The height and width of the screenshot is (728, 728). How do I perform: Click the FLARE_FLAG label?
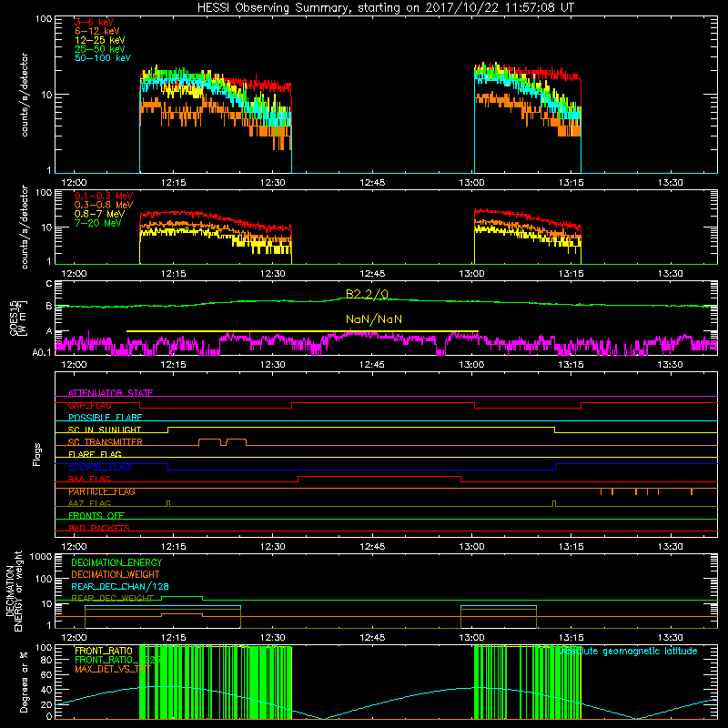pyautogui.click(x=95, y=454)
